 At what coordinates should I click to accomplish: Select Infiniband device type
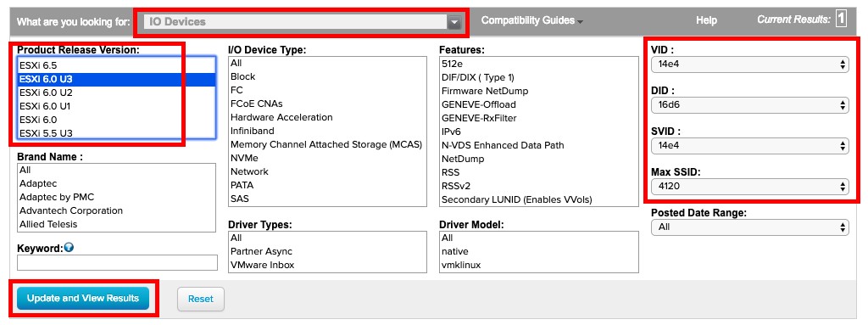(x=327, y=131)
